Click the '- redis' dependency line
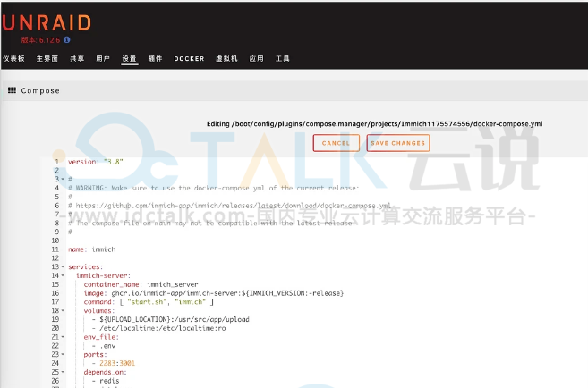The image size is (588, 388). click(106, 381)
